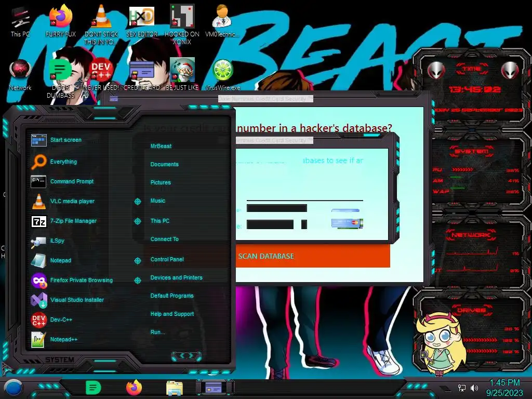Open Pictures in start menu
The width and height of the screenshot is (532, 399).
click(161, 182)
